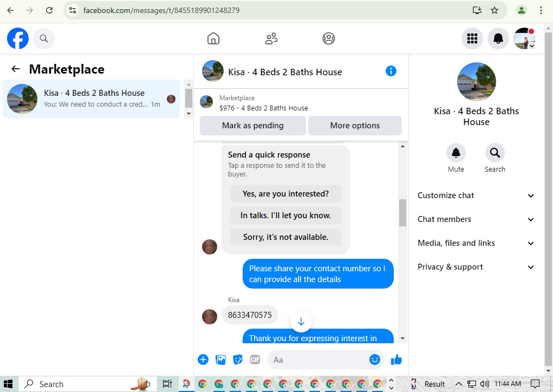Open the Notifications bell in header
Image resolution: width=553 pixels, height=392 pixels.
(x=498, y=38)
